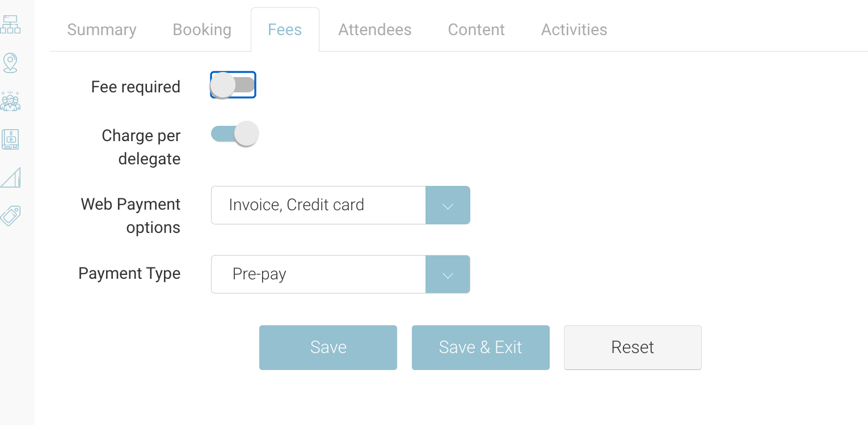This screenshot has height=425, width=868.
Task: Open the Activities tab
Action: click(574, 29)
